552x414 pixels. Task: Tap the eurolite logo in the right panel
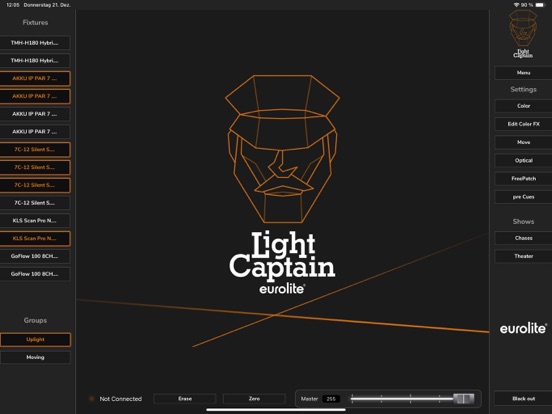[523, 328]
